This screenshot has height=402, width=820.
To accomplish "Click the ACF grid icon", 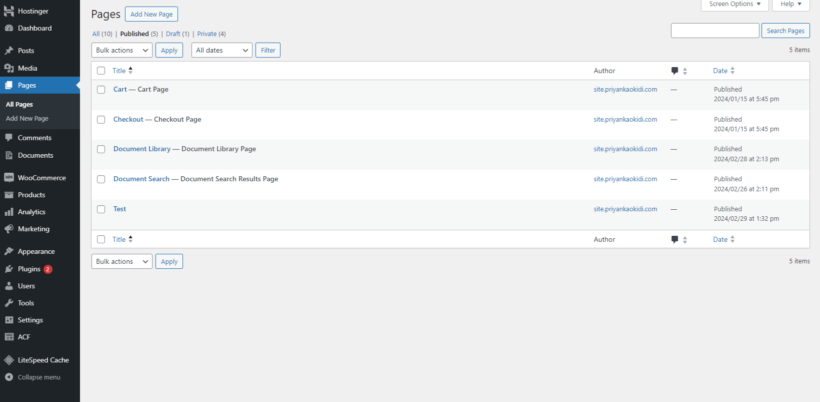I will click(x=8, y=337).
